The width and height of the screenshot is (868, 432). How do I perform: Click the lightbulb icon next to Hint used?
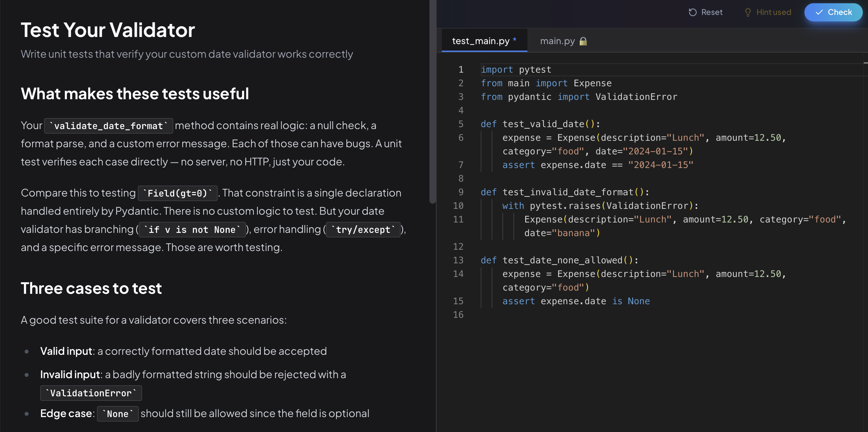coord(749,12)
